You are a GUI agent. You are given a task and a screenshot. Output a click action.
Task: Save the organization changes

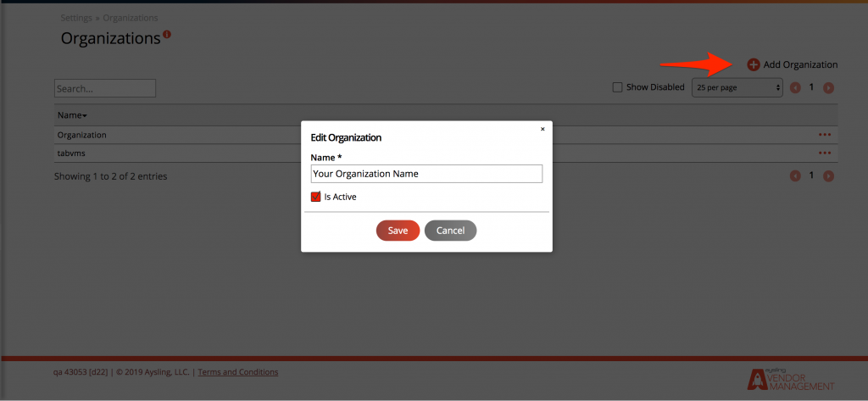(x=398, y=231)
